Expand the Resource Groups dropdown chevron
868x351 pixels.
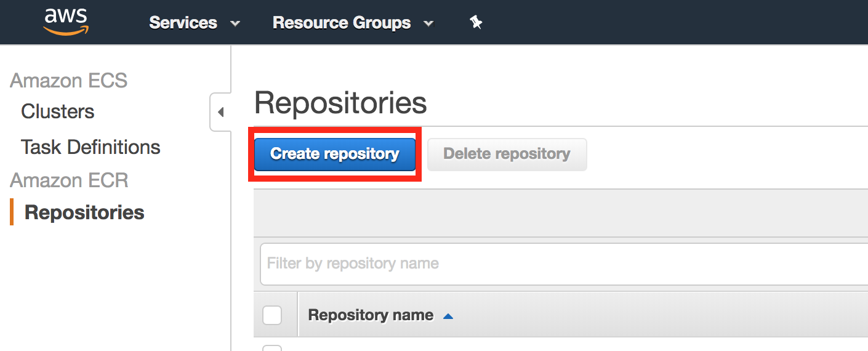pos(428,24)
